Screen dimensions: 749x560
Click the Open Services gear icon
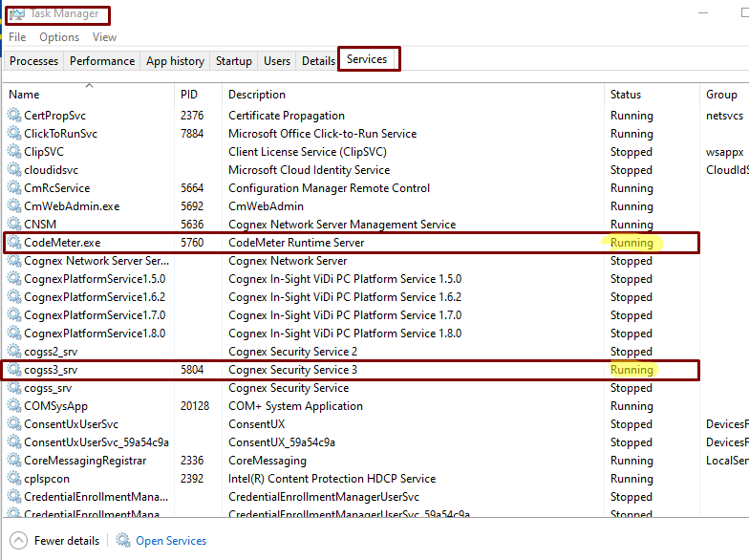(123, 541)
